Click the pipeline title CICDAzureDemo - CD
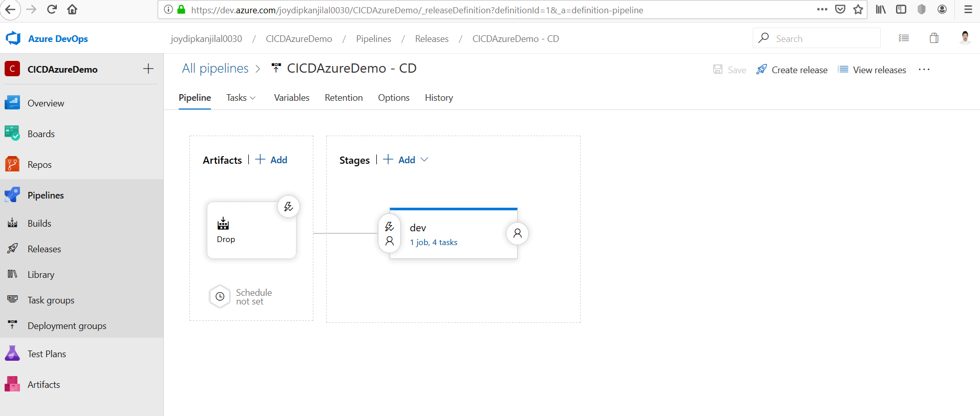The width and height of the screenshot is (980, 416). pos(352,68)
